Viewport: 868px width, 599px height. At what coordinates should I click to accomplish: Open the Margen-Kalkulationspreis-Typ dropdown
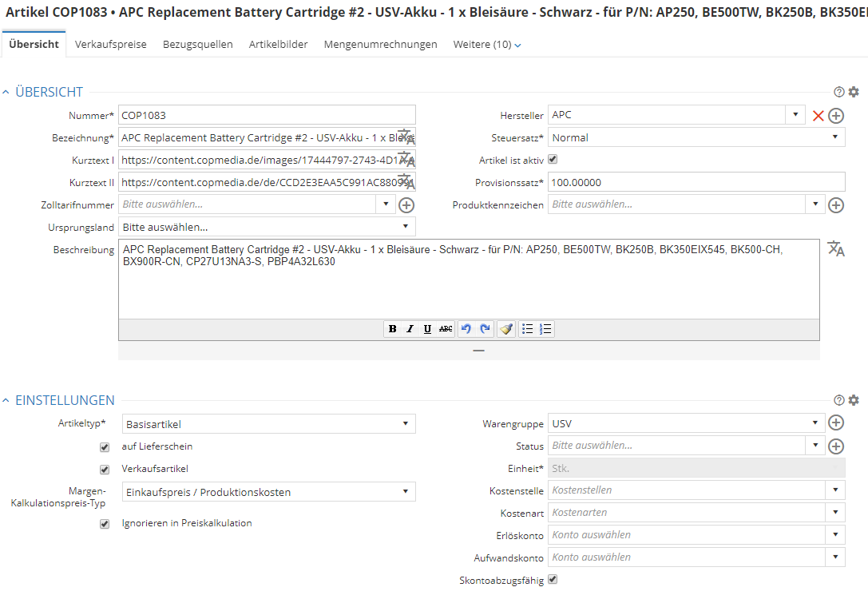(x=268, y=492)
